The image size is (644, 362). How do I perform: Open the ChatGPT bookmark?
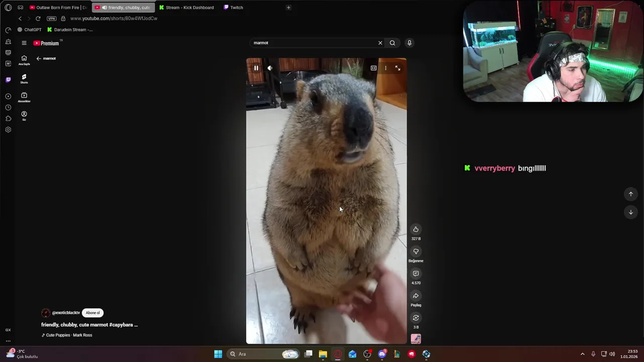[29, 30]
